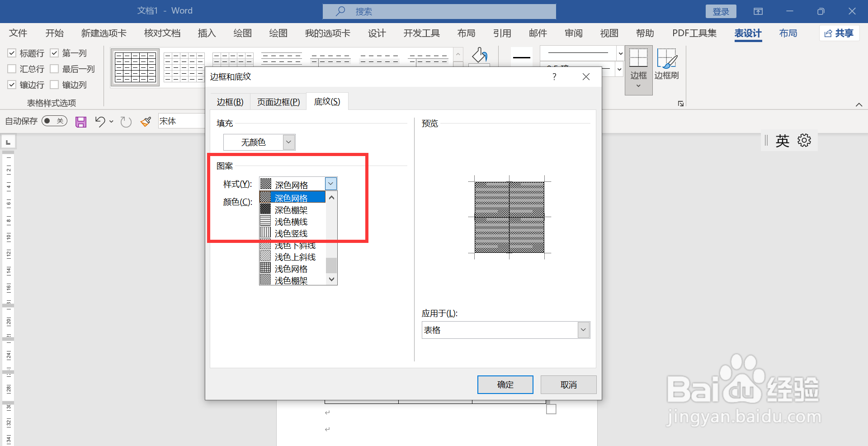Click the pattern list scroll up arrow
The image size is (868, 446).
332,198
